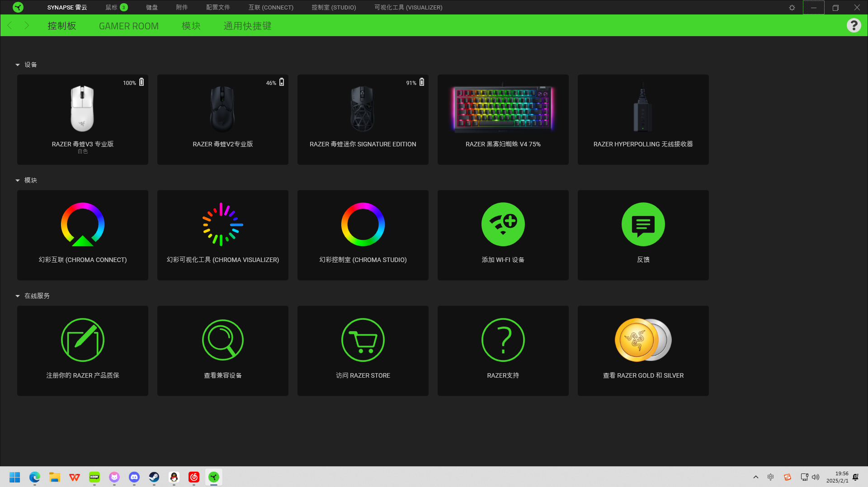Show hidden system tray icons
The height and width of the screenshot is (487, 868).
pos(756,477)
